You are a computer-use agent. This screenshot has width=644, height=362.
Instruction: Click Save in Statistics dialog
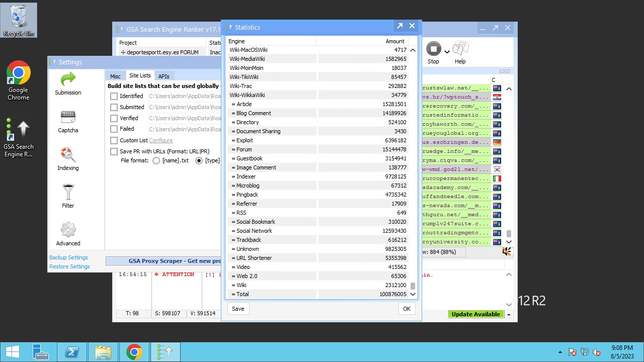click(238, 309)
